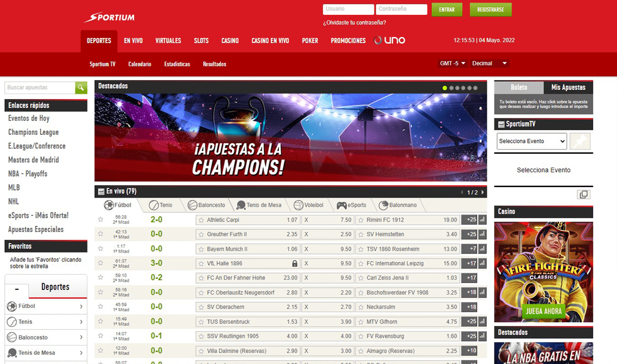Click the pin icon beside Selecciona Evento
The width and height of the screenshot is (617, 364).
580,141
